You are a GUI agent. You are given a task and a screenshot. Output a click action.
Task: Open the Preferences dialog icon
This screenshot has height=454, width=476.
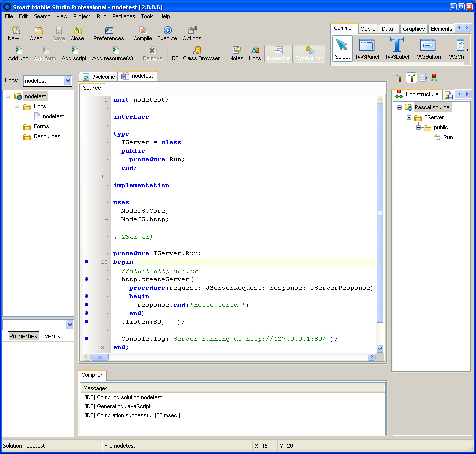point(109,31)
